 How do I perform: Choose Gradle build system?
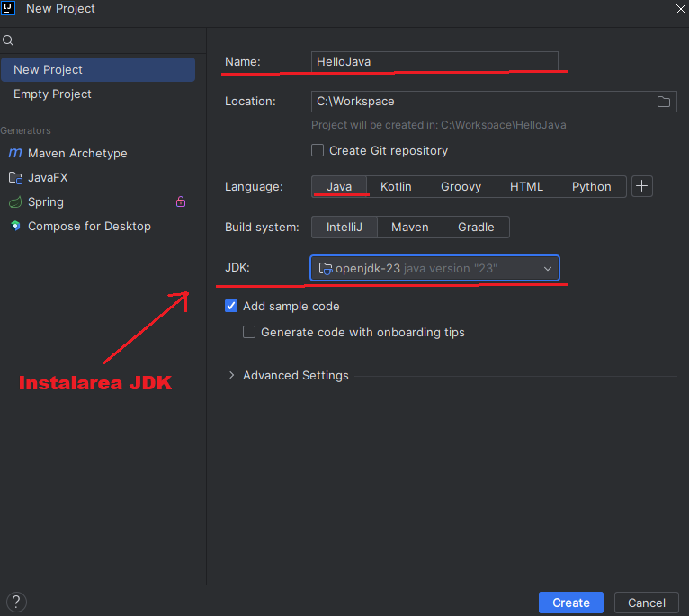point(476,228)
